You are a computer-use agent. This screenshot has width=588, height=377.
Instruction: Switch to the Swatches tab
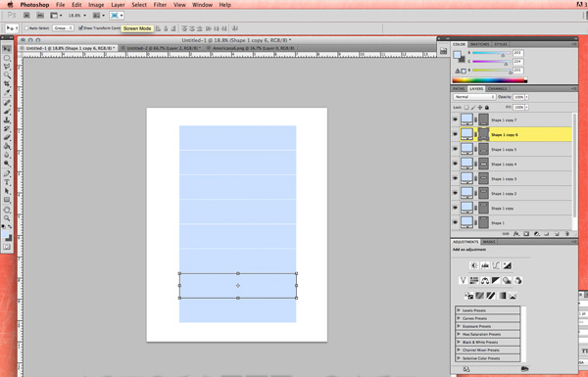tap(479, 44)
